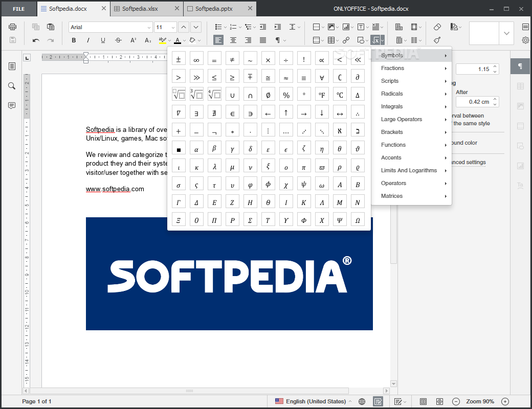532x409 pixels.
Task: Insert the pi symbol
Action: click(x=304, y=167)
